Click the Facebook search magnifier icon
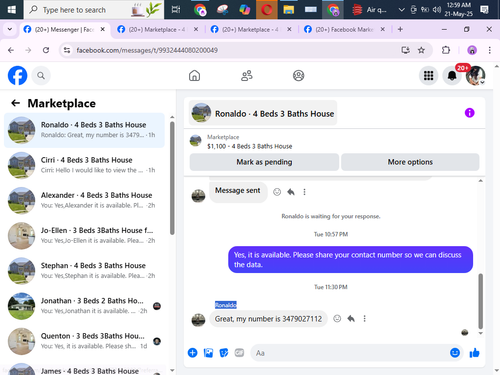 [x=41, y=76]
